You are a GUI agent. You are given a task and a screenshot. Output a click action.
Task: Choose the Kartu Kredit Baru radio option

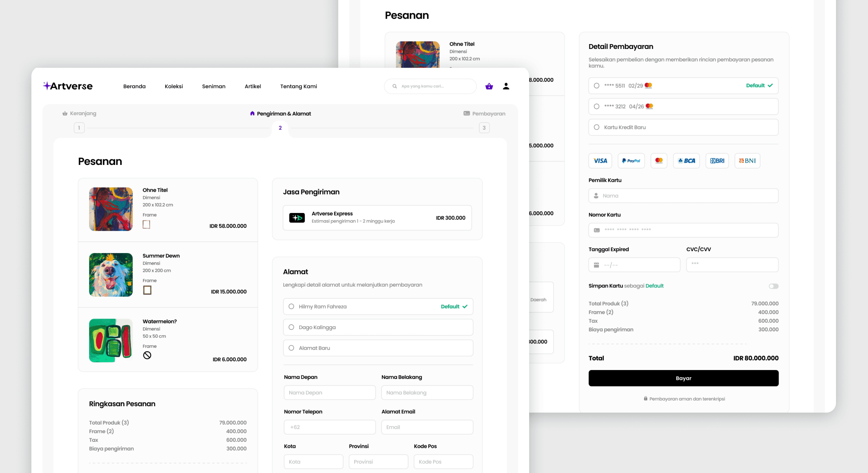pos(597,127)
